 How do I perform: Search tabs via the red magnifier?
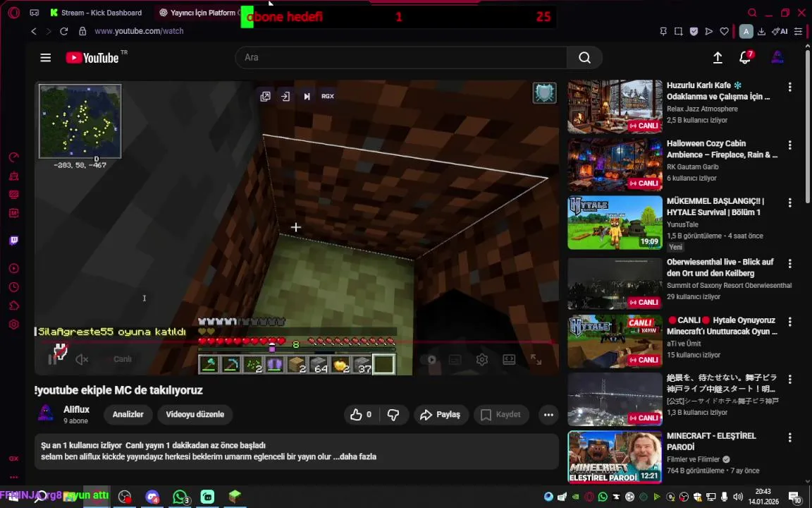coord(752,13)
